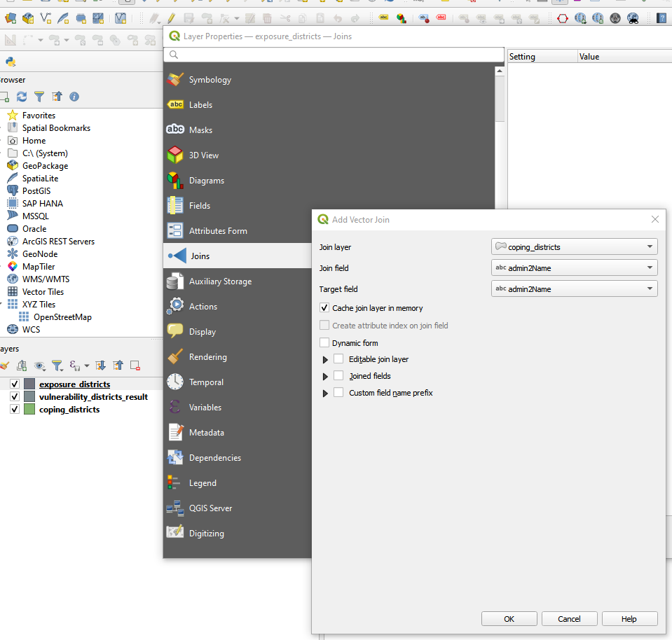Screen dimensions: 672x640
Task: Click the Browser filter icon
Action: click(39, 97)
